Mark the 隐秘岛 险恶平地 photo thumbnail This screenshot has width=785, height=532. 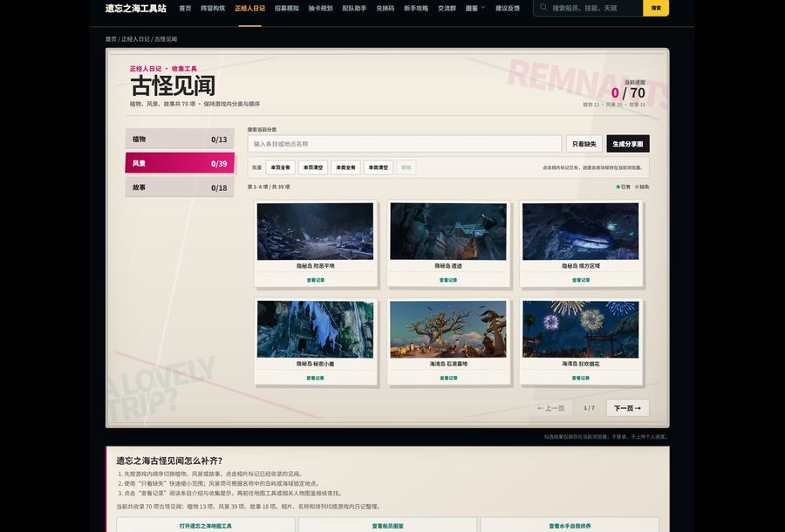pyautogui.click(x=316, y=231)
